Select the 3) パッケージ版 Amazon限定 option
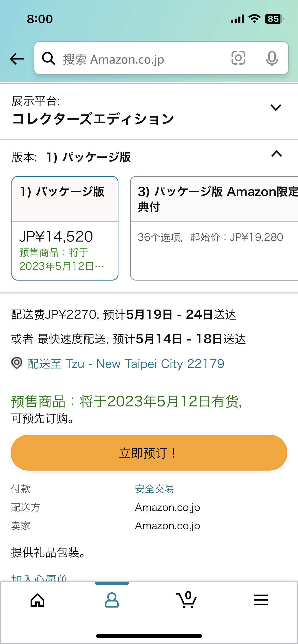The image size is (298, 644). pos(214,228)
